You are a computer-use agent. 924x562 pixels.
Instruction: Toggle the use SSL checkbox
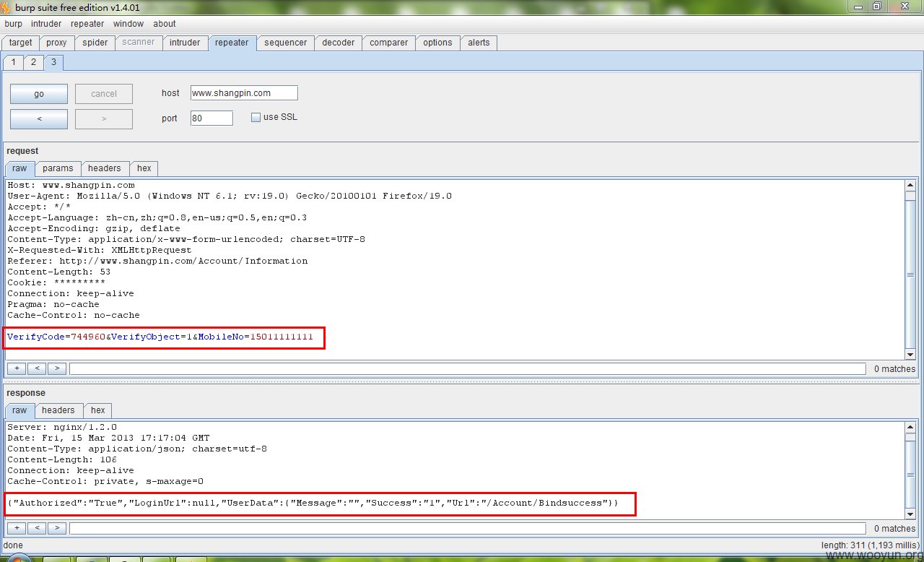pyautogui.click(x=256, y=118)
